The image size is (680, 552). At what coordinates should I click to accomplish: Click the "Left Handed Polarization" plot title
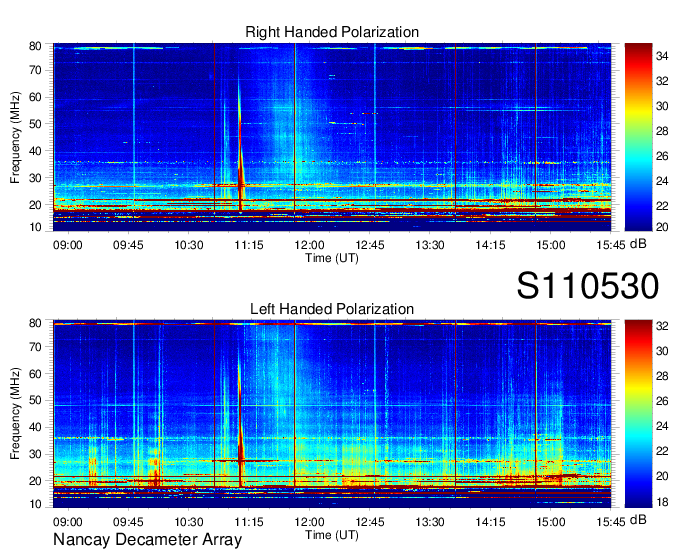click(x=332, y=309)
